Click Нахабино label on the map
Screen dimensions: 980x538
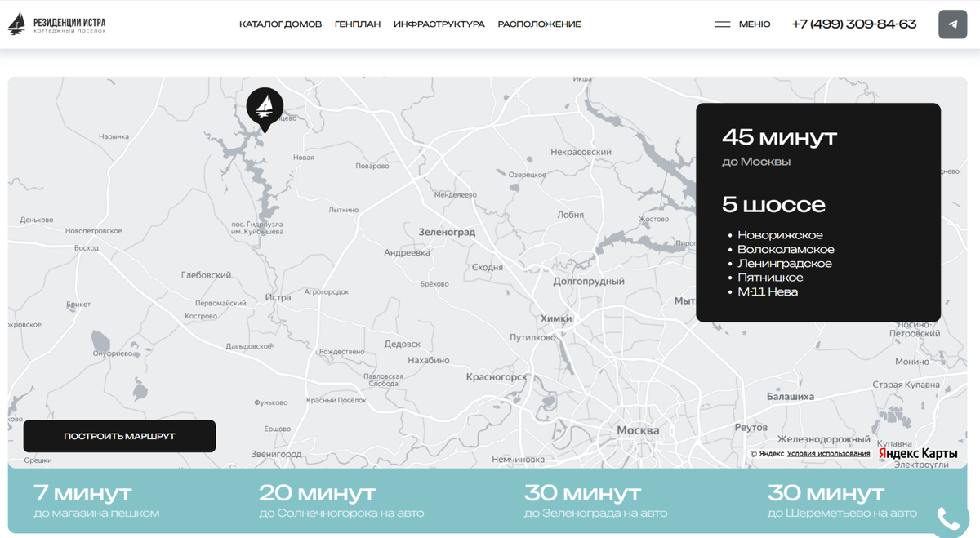tap(428, 360)
